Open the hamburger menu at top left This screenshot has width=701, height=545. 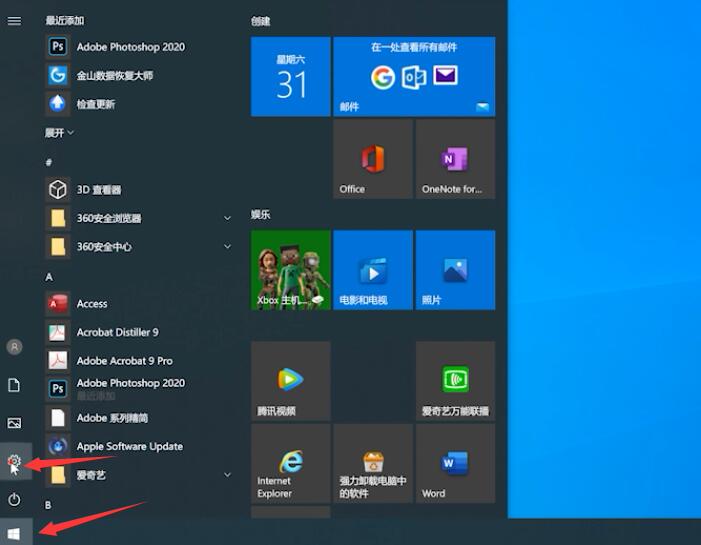point(14,21)
